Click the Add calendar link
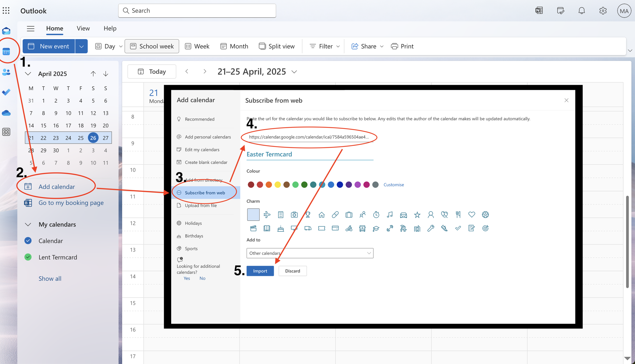 point(57,187)
